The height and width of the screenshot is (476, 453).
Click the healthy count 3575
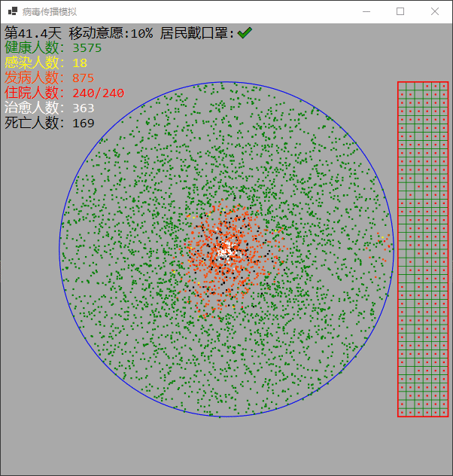87,48
